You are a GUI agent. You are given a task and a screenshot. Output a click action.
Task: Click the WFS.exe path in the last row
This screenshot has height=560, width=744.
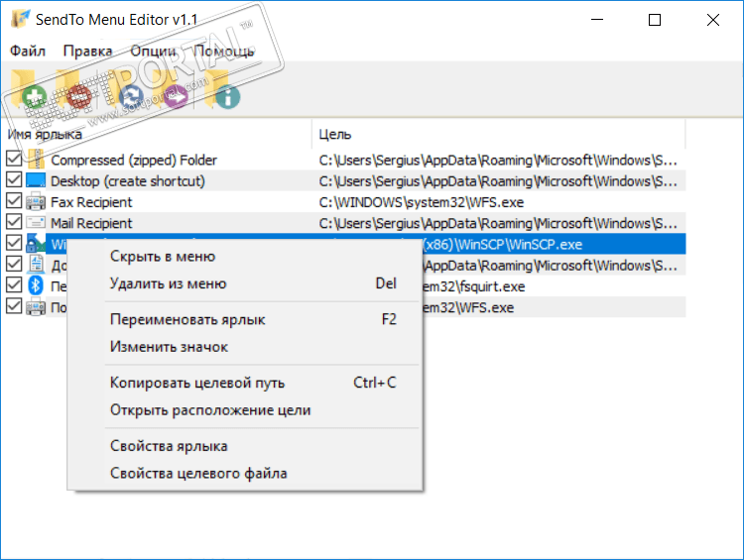tap(468, 307)
